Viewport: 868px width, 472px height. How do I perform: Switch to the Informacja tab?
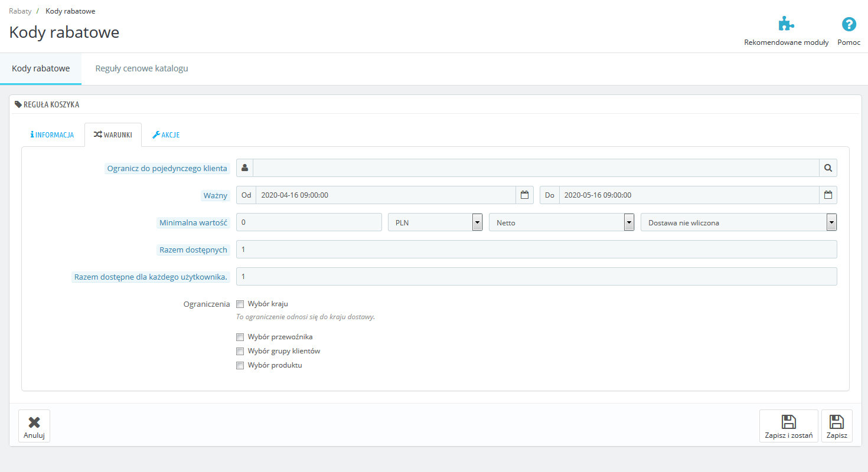point(52,135)
